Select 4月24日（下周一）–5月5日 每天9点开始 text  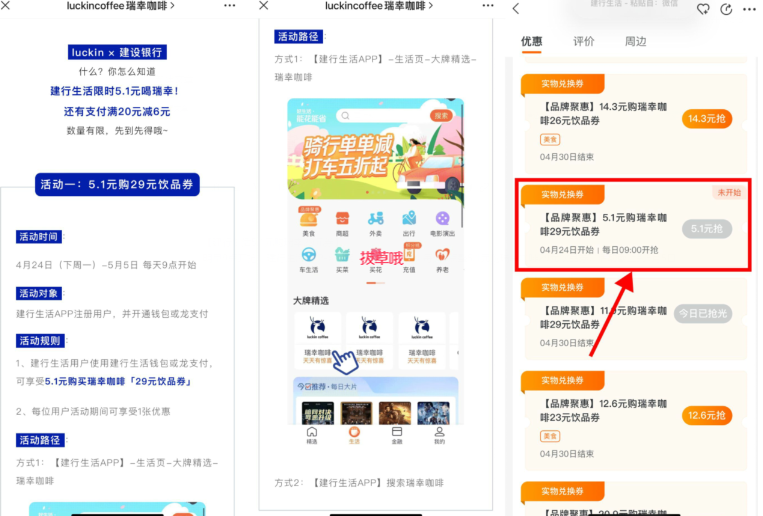click(106, 265)
